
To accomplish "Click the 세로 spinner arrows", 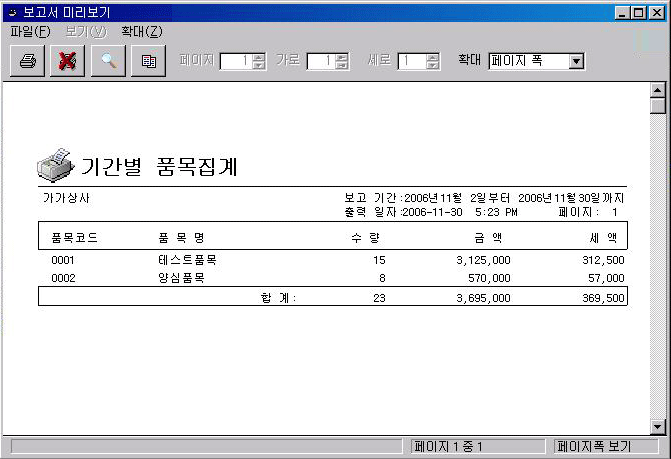I will pyautogui.click(x=433, y=61).
